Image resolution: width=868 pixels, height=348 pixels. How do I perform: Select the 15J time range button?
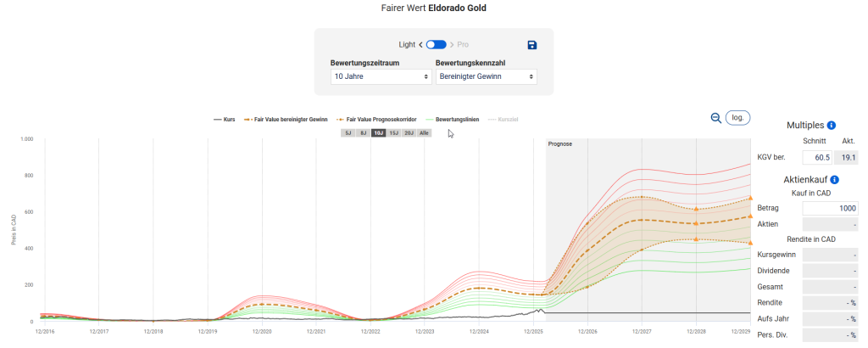pos(394,133)
